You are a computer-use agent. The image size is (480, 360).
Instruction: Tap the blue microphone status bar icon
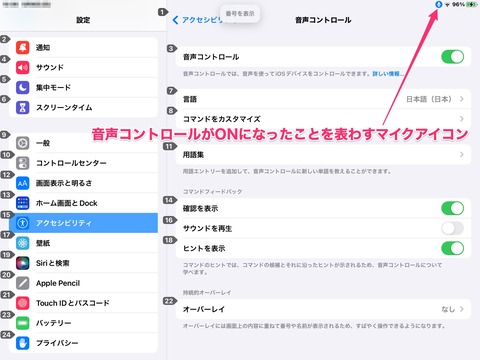click(439, 4)
